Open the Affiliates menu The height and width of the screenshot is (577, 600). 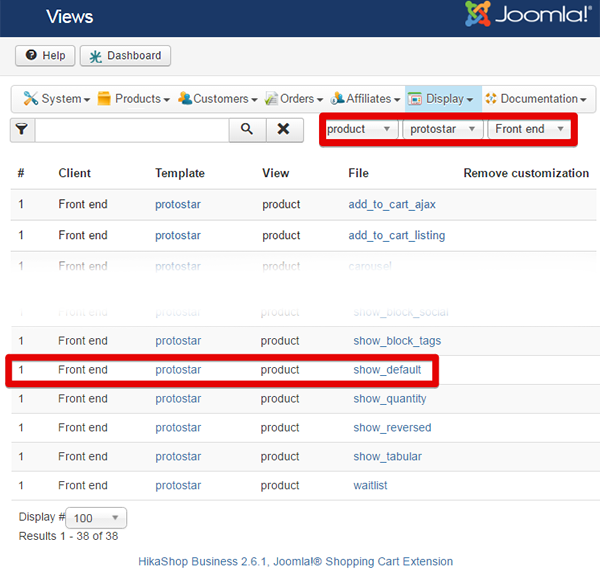coord(365,99)
